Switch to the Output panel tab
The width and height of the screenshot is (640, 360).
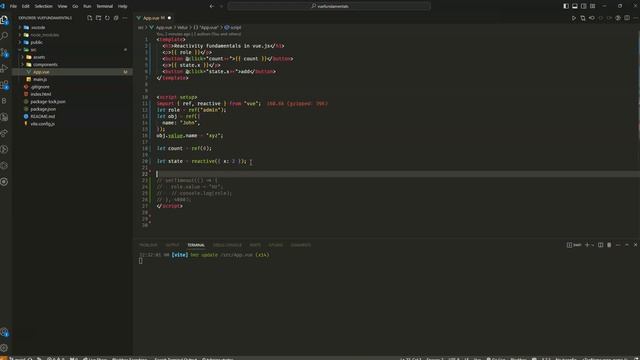(x=172, y=245)
